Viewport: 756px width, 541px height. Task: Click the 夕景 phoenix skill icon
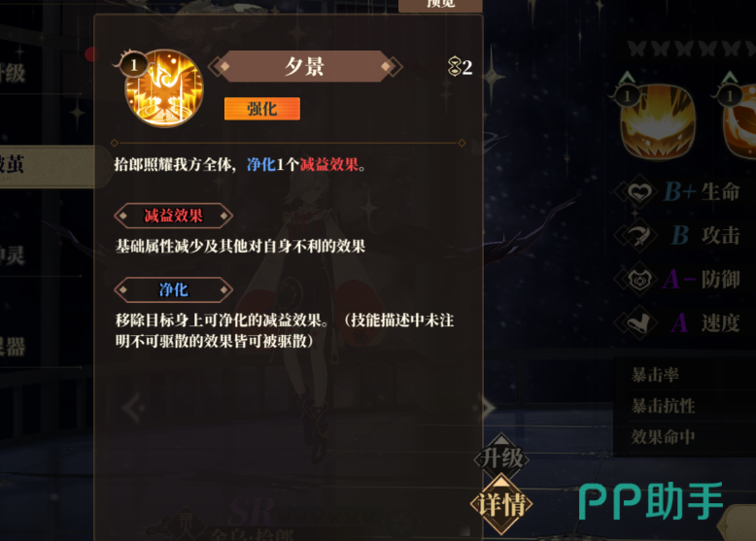[x=164, y=88]
